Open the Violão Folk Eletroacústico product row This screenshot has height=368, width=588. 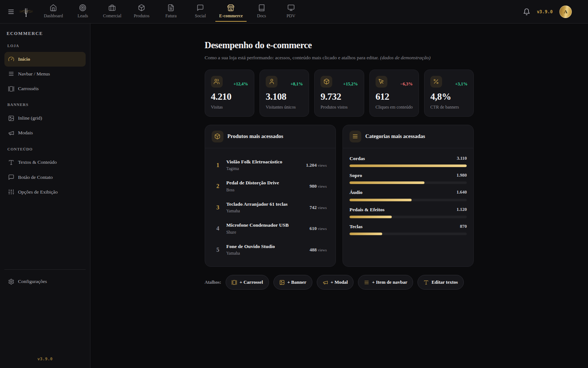(270, 165)
